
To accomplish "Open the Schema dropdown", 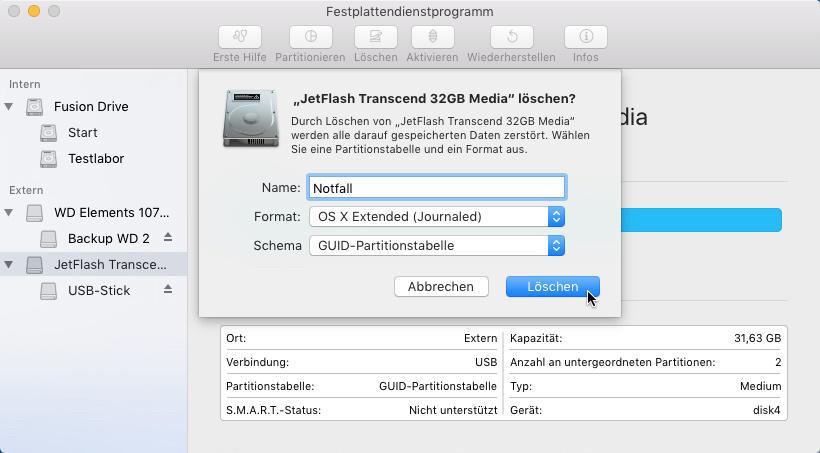I will [437, 246].
